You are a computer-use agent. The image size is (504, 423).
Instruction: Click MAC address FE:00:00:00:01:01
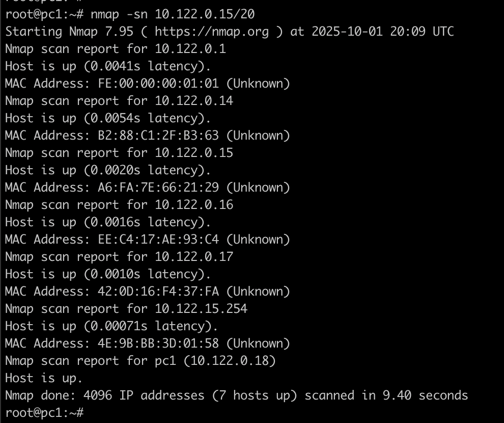158,84
